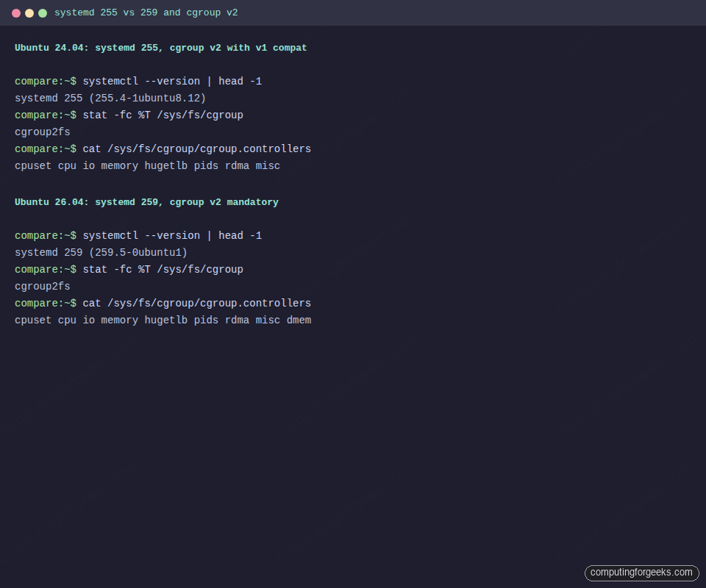Click the cgroup2fs output under Ubuntu 24.04
The width and height of the screenshot is (706, 588).
(42, 132)
